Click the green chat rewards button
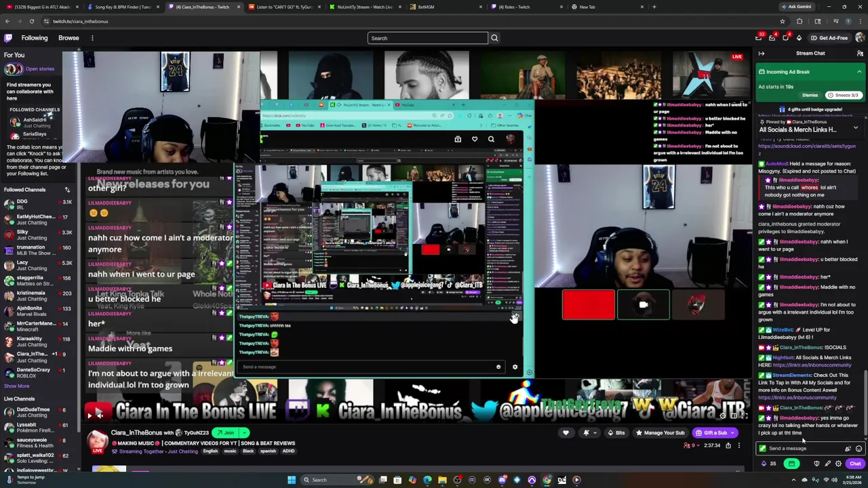Viewport: 868px width, 488px height. click(x=791, y=464)
